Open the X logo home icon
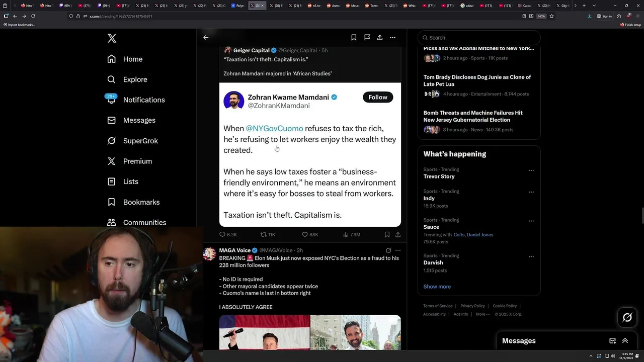The height and width of the screenshot is (362, 644). click(112, 38)
